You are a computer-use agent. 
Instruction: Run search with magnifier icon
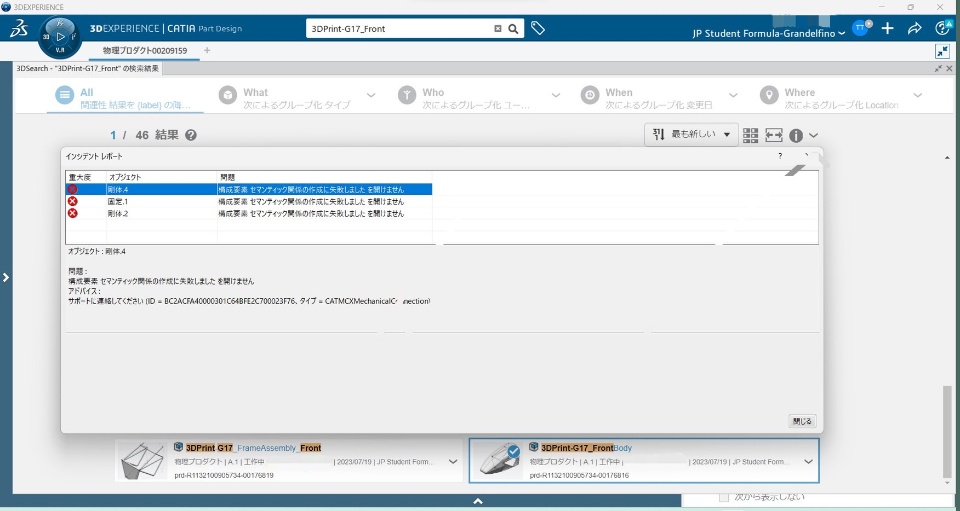coord(514,29)
